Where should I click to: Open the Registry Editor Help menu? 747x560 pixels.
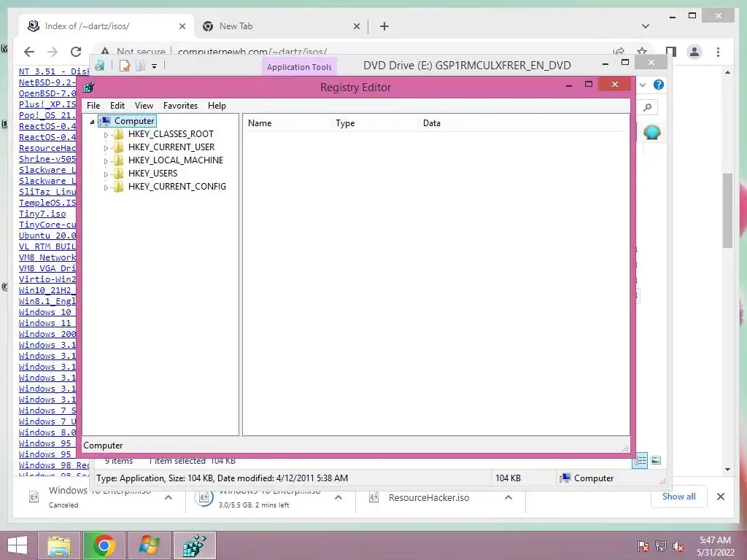217,106
